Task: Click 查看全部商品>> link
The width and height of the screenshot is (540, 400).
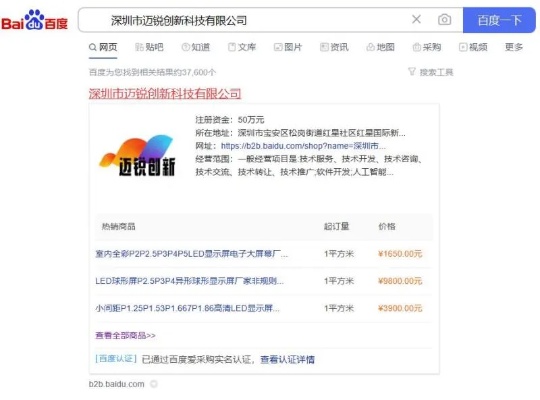Action: coord(125,335)
